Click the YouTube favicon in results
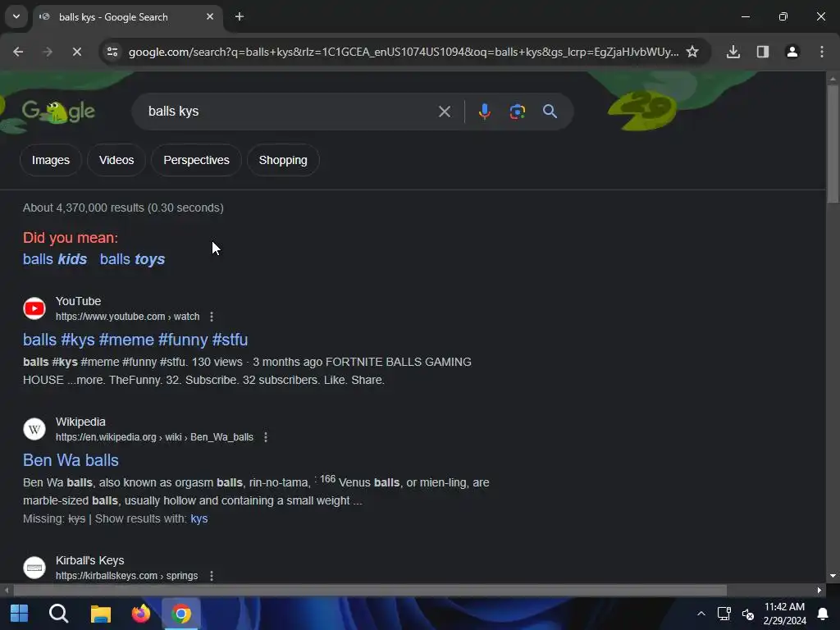Viewport: 840px width, 630px height. tap(34, 308)
